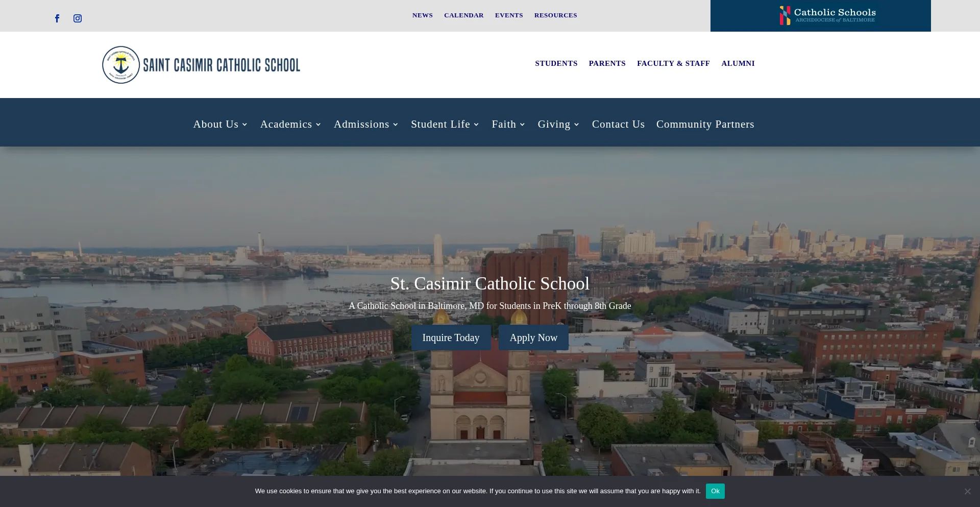Expand the About Us dropdown menu
Image resolution: width=980 pixels, height=507 pixels.
click(x=220, y=124)
